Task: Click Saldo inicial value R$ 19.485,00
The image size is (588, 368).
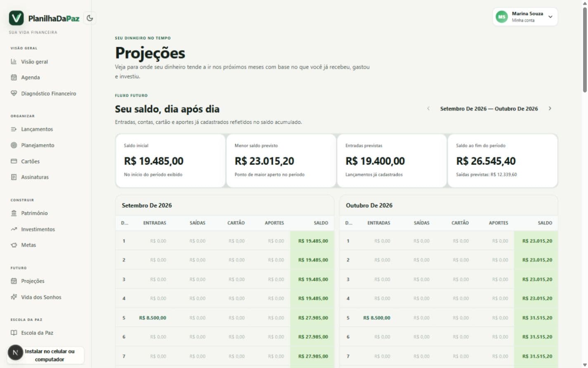Action: coord(153,161)
